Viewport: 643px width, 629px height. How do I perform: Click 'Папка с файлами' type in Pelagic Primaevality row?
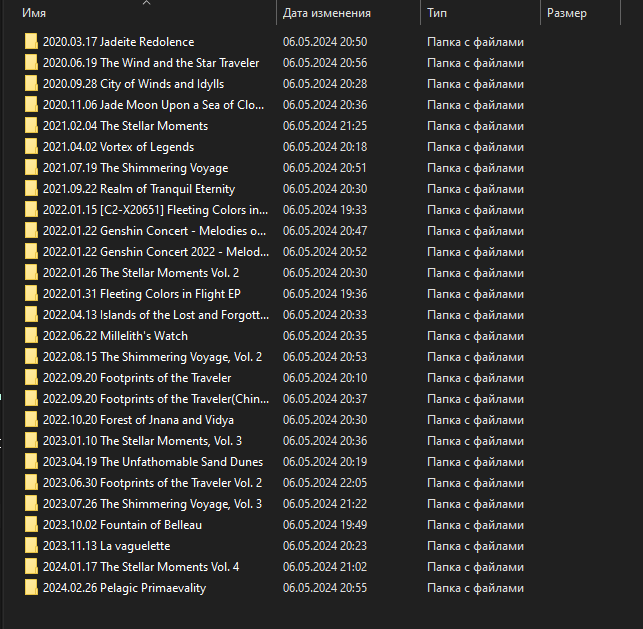click(x=475, y=588)
